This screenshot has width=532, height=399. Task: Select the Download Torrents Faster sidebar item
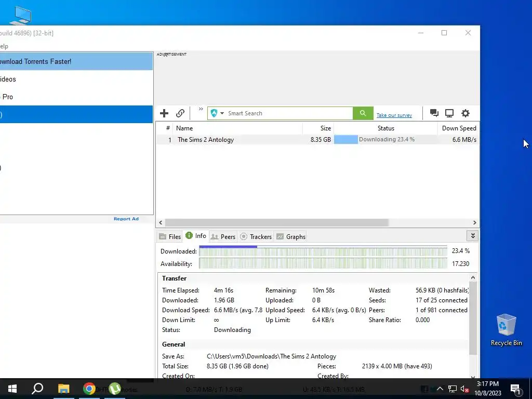point(76,61)
